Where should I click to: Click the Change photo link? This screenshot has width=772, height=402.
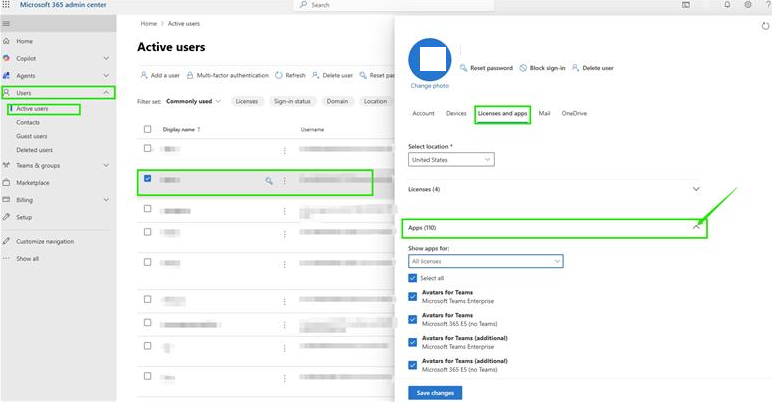click(x=430, y=86)
